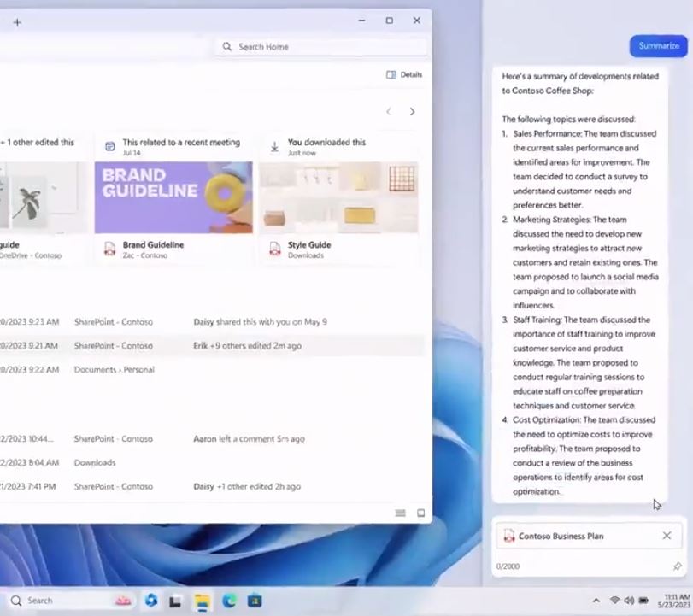Click the magnifier icon in Search Home
This screenshot has height=616, width=693.
pyautogui.click(x=227, y=46)
